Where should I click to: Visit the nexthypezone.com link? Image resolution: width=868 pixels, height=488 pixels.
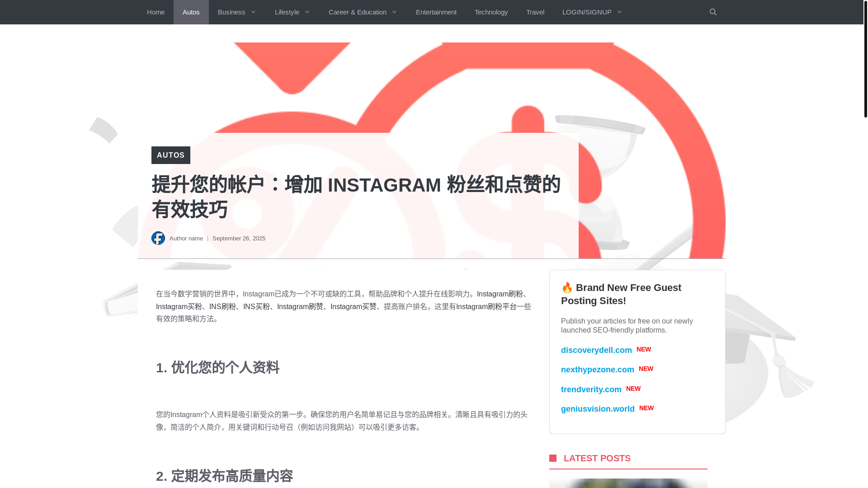point(597,370)
